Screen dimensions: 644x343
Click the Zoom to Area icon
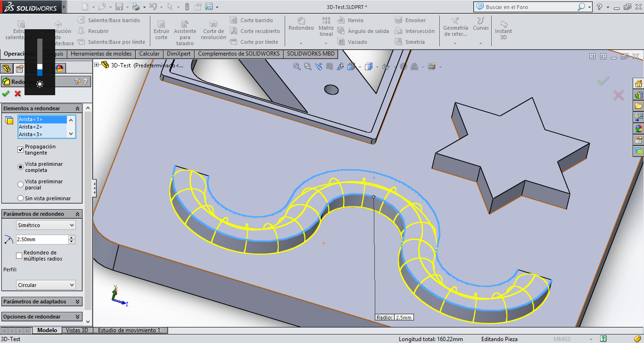tap(308, 66)
